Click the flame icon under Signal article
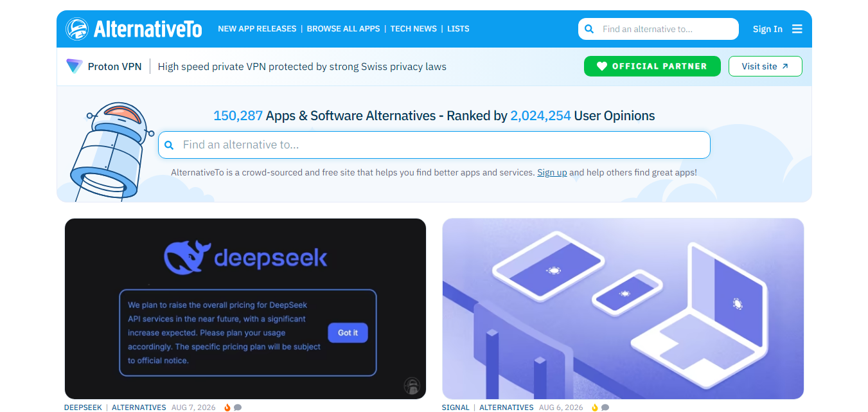Image resolution: width=868 pixels, height=412 pixels. tap(595, 408)
